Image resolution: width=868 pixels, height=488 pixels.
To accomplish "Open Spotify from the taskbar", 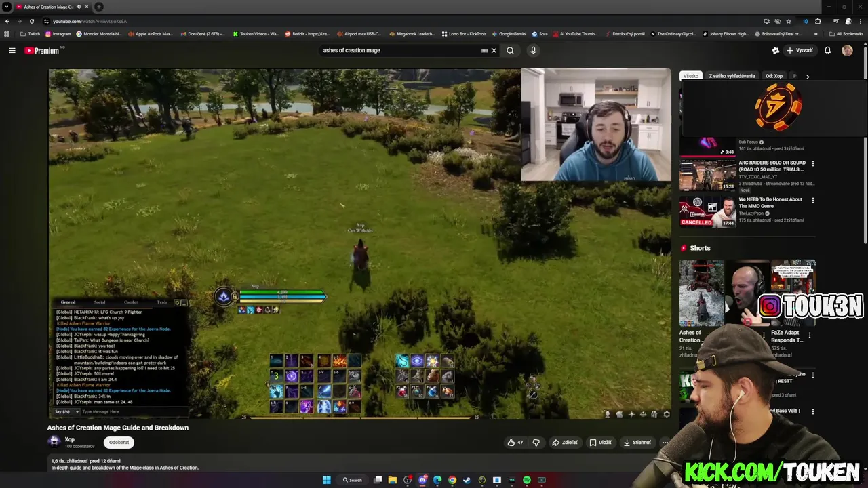I will [x=526, y=480].
